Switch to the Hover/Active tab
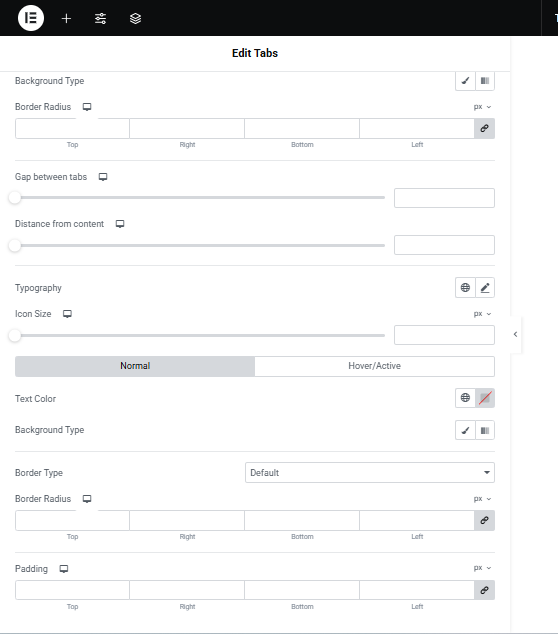 click(374, 366)
